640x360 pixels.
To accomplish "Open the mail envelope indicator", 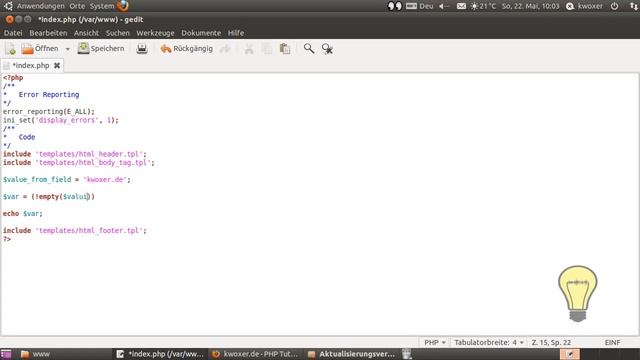I will [461, 6].
